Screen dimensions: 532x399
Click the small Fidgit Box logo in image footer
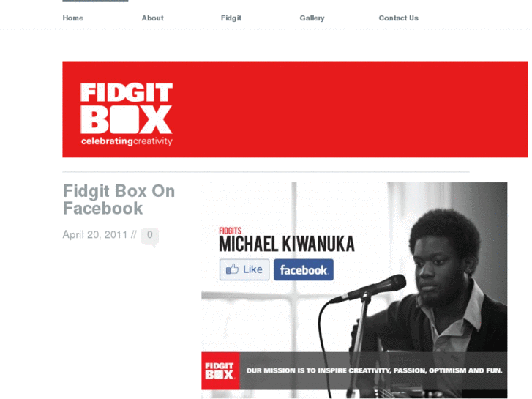[x=220, y=370]
